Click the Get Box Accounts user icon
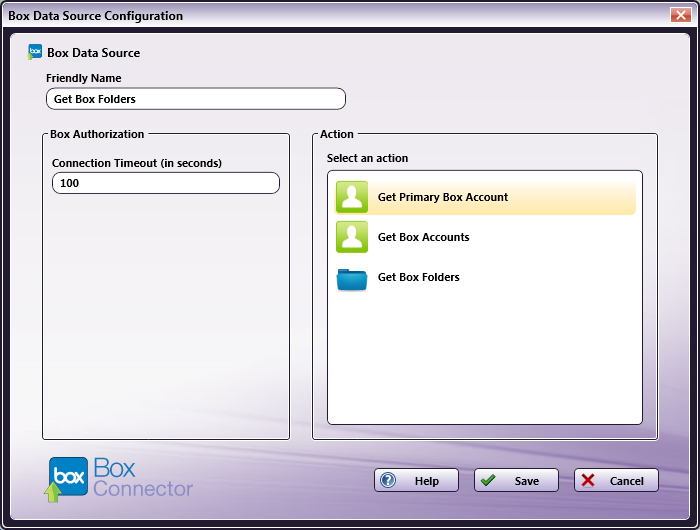This screenshot has width=700, height=530. pyautogui.click(x=352, y=237)
